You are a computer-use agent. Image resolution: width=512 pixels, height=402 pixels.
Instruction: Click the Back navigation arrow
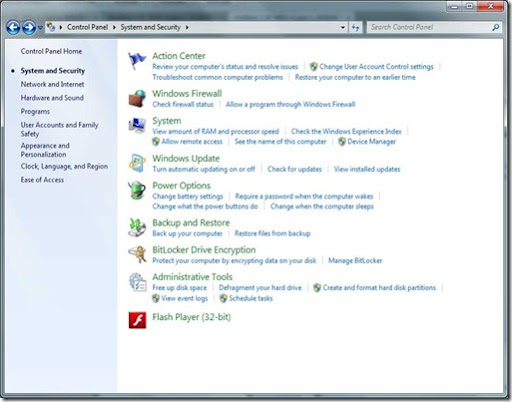point(13,28)
